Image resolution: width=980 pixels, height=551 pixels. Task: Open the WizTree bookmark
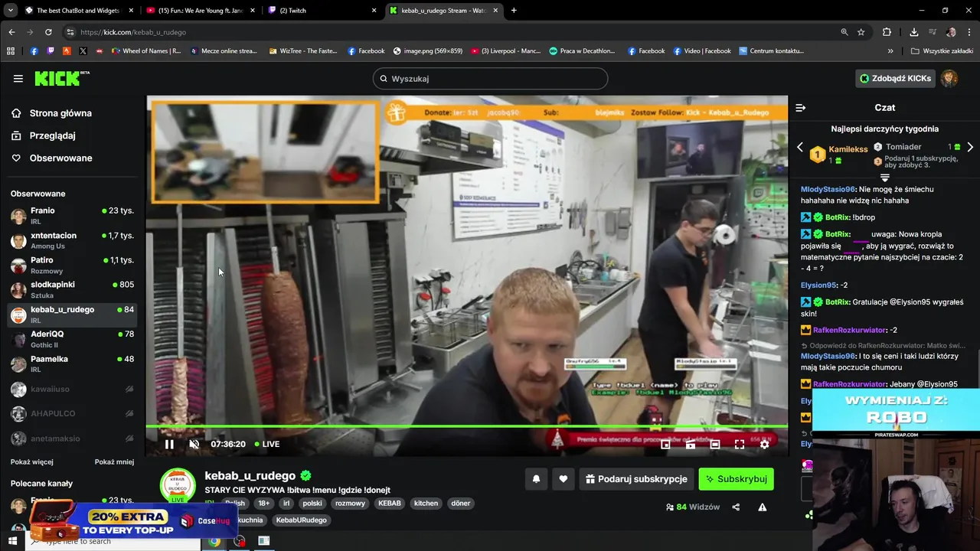(303, 51)
